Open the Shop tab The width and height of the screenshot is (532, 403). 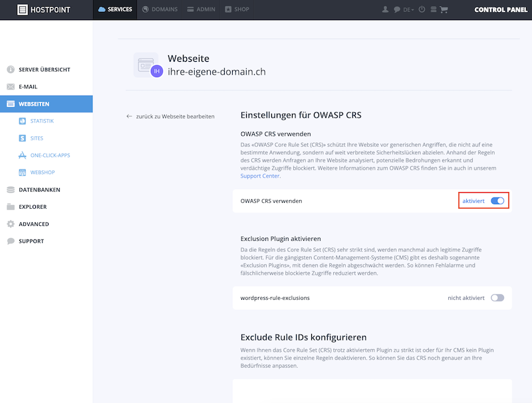click(237, 9)
